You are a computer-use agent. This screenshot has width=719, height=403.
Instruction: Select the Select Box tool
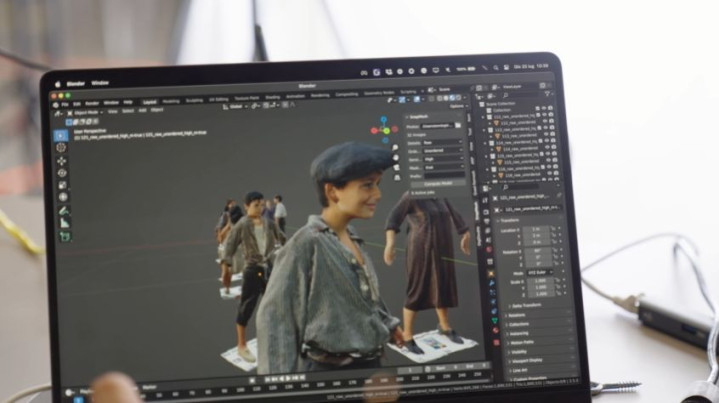61,135
